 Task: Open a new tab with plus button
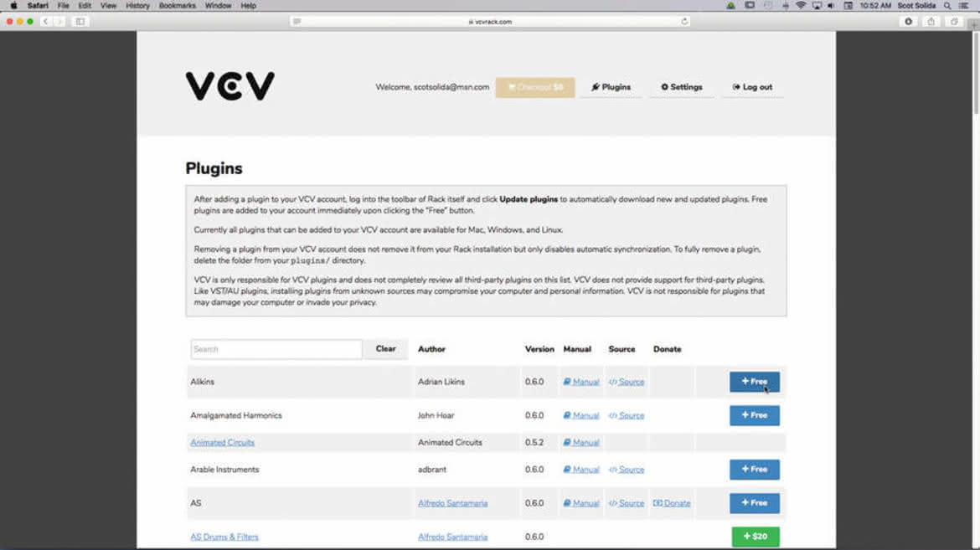974,25
